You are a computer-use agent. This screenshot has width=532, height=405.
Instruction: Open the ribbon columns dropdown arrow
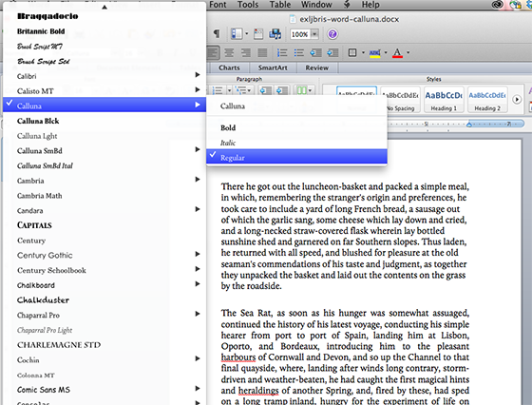click(310, 90)
